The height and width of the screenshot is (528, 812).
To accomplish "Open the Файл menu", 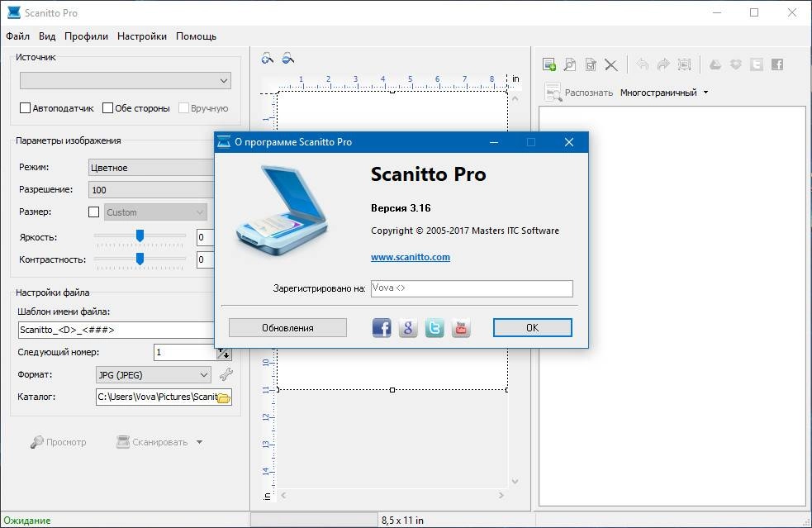I will (17, 36).
